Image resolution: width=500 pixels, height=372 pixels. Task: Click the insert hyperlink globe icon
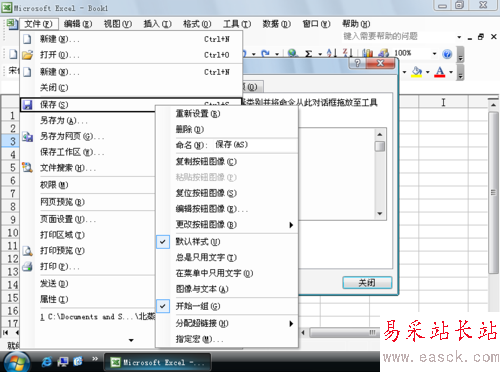(292, 53)
